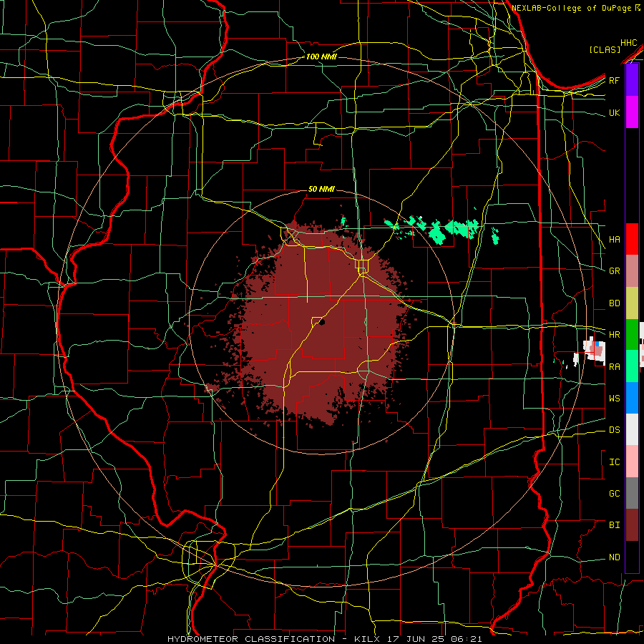Click the KILX station identifier
This screenshot has width=644, height=644.
pos(367,639)
